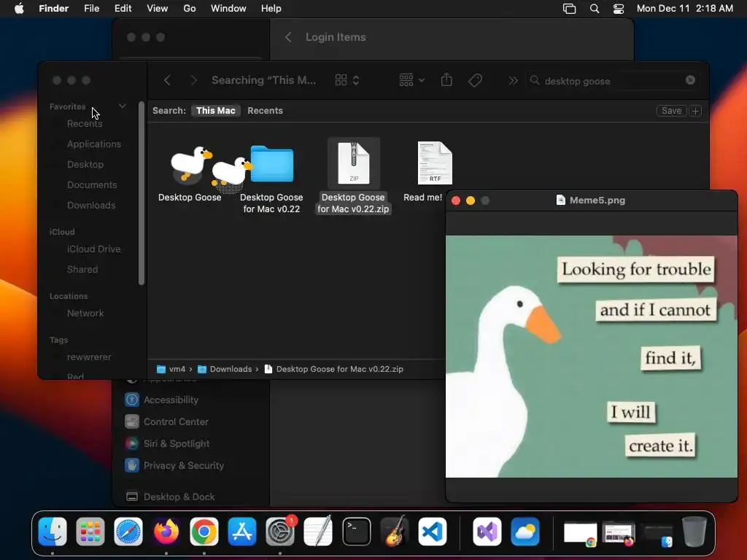The width and height of the screenshot is (747, 560).
Task: Clear the desktop goose search text
Action: click(x=690, y=80)
